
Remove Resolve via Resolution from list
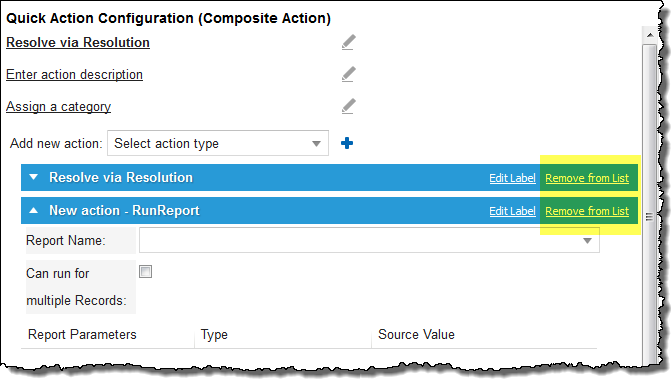587,178
